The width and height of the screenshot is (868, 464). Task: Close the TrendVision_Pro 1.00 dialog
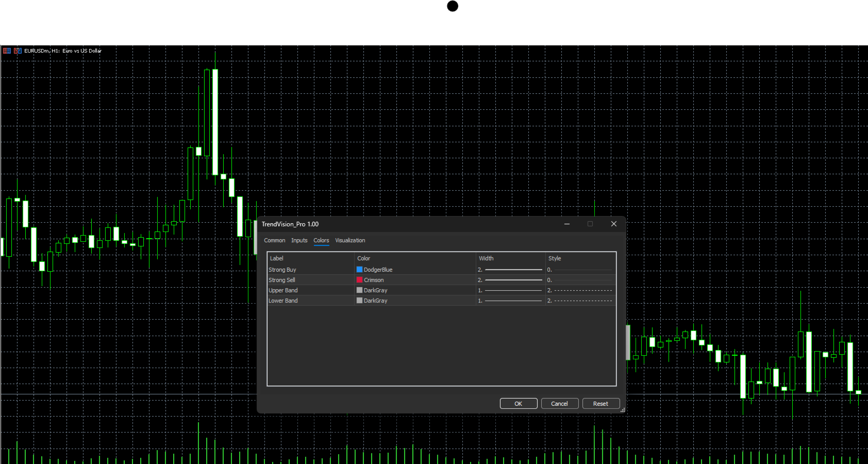613,224
